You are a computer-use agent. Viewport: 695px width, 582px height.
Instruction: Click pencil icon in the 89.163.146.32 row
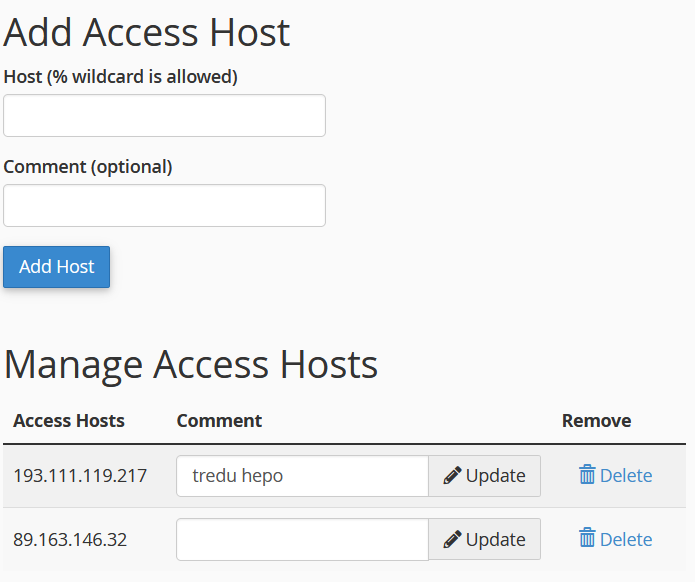point(452,540)
